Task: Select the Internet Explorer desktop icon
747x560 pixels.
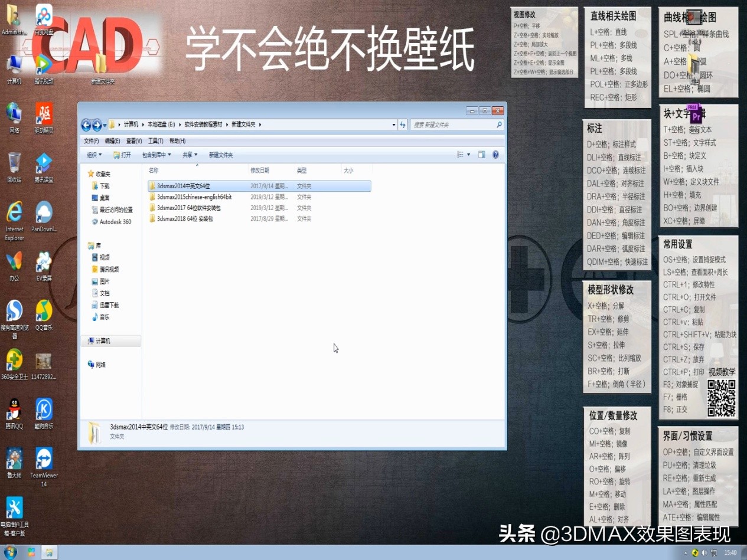Action: tap(14, 221)
